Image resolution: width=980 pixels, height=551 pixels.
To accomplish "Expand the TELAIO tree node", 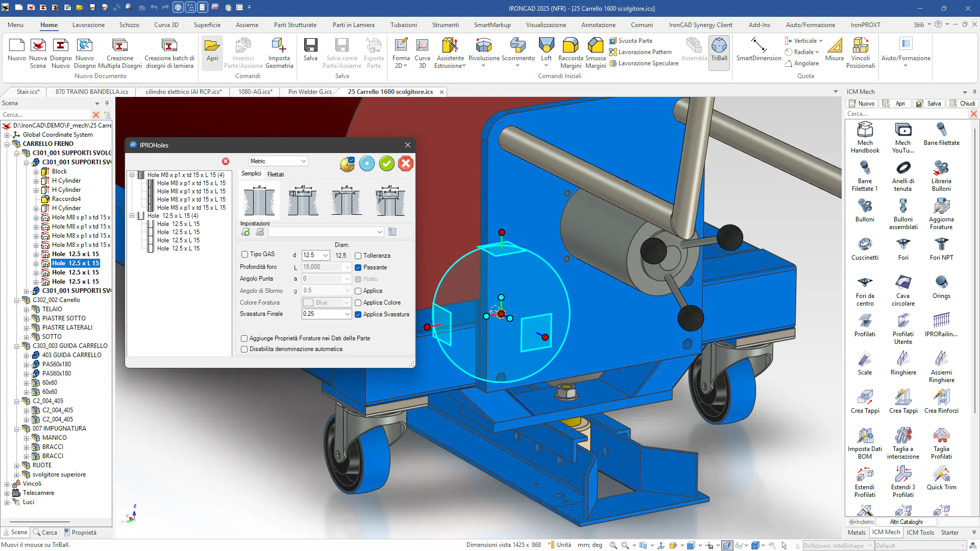I will click(26, 309).
